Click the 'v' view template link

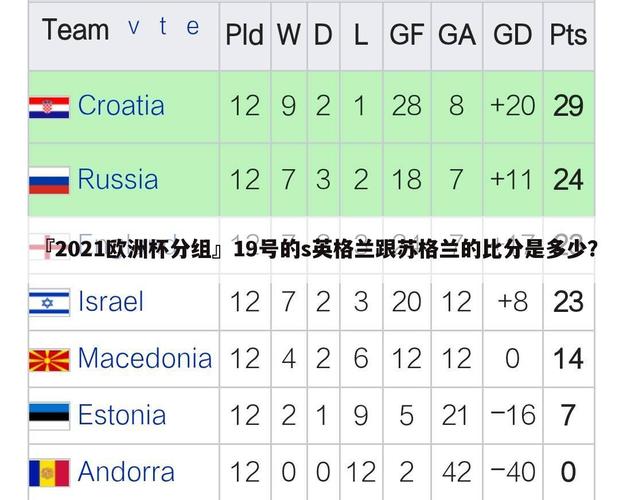pyautogui.click(x=134, y=27)
